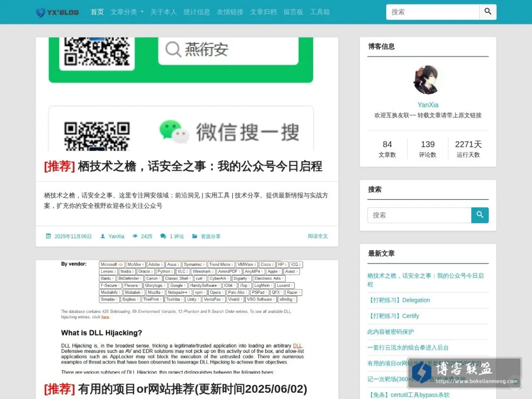Open the 友情链接 nav item
The width and height of the screenshot is (532, 399).
[230, 12]
